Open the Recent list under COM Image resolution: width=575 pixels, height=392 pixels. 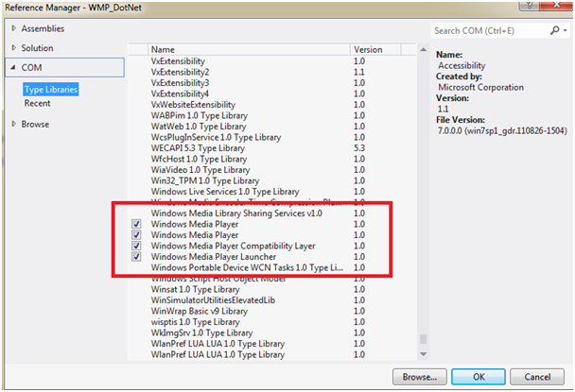coord(38,103)
